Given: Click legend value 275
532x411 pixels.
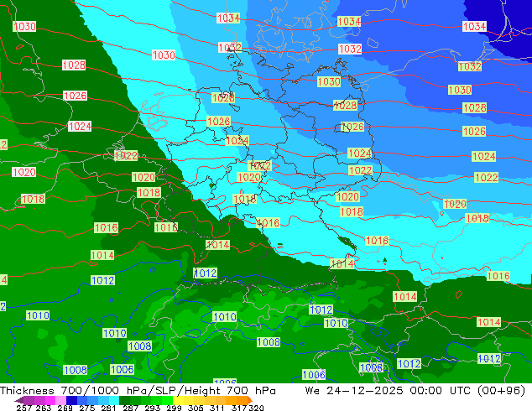Looking at the screenshot, I should pos(87,408).
